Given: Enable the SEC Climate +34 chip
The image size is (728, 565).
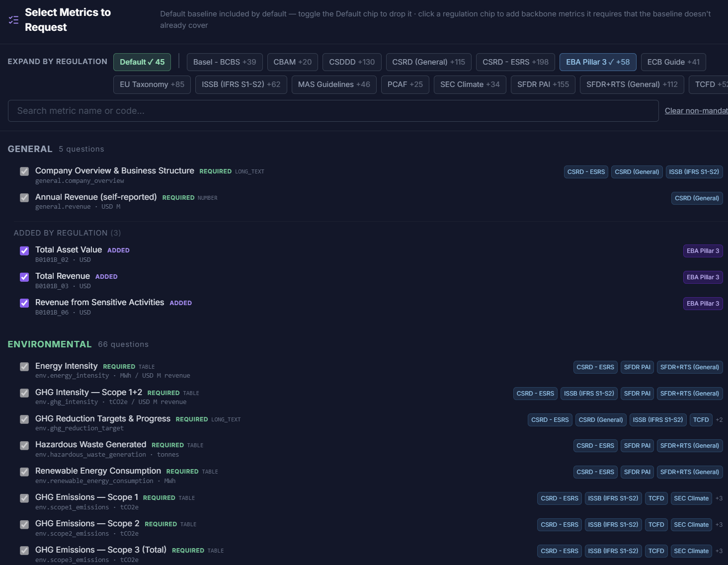Looking at the screenshot, I should pos(470,84).
